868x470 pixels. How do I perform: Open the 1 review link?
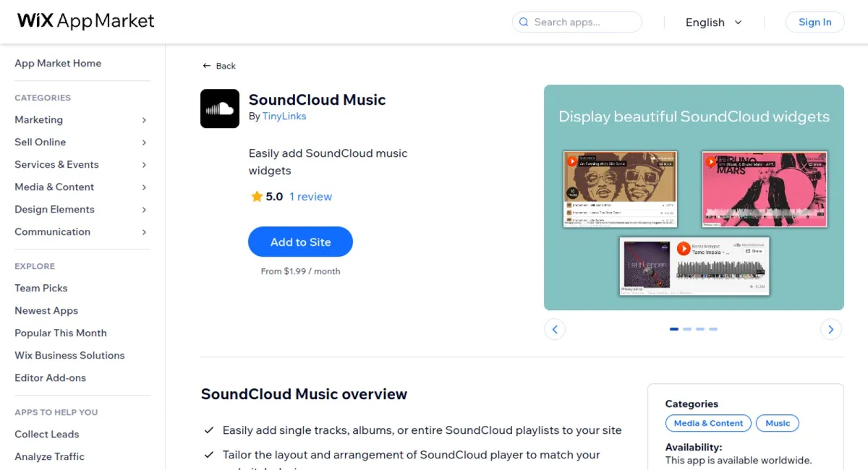tap(310, 197)
